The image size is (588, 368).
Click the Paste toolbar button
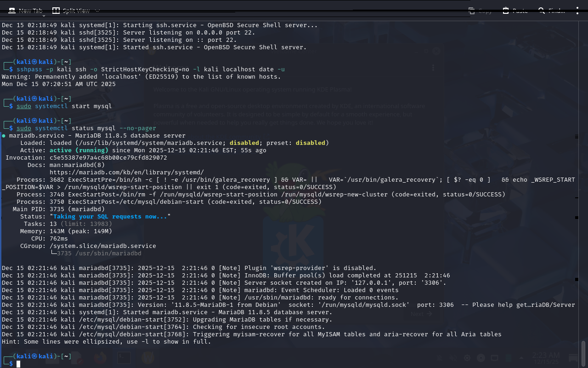[515, 11]
